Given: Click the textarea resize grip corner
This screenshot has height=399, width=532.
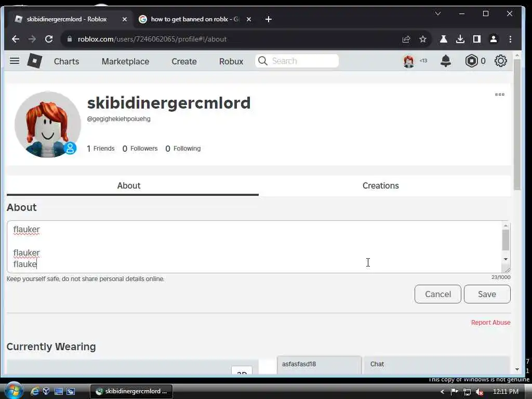Looking at the screenshot, I should coord(507,270).
